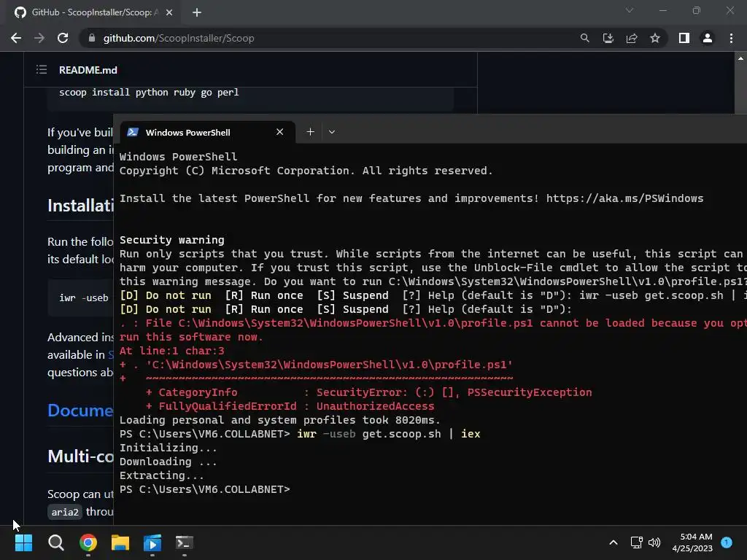Open Chrome three-dot menu

pos(731,38)
